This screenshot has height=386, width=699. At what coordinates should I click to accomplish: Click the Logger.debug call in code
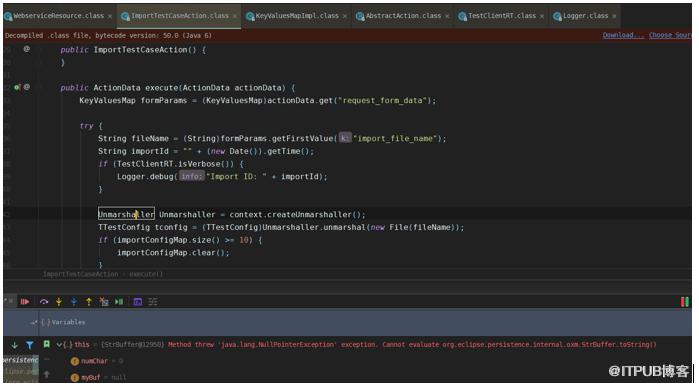click(x=145, y=177)
